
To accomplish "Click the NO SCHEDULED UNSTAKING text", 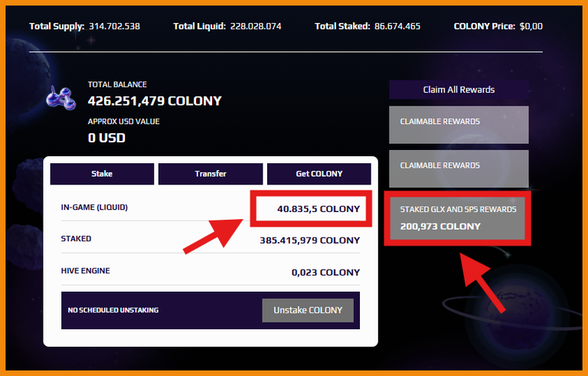I will (113, 310).
